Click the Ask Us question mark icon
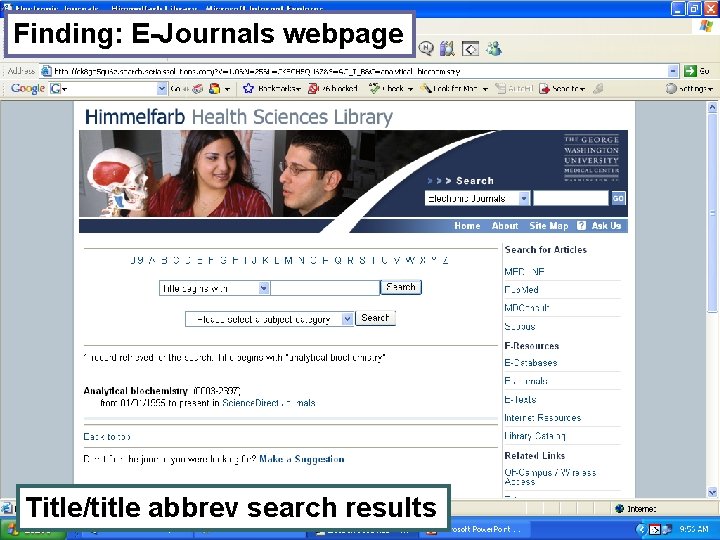The image size is (720, 540). (x=581, y=225)
